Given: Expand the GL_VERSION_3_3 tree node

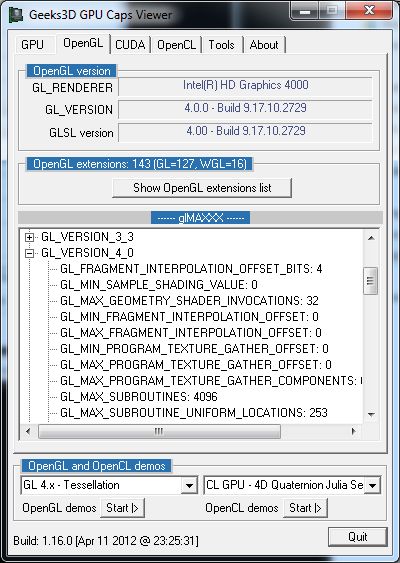Looking at the screenshot, I should (30, 237).
